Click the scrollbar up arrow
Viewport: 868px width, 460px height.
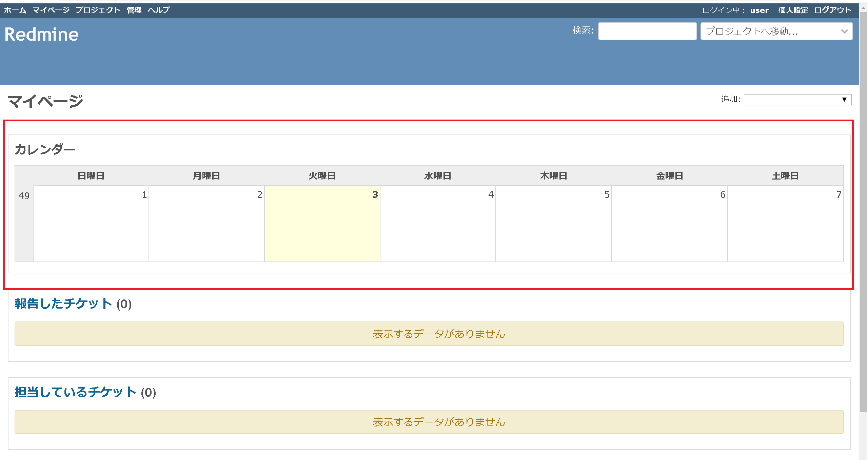click(x=863, y=8)
